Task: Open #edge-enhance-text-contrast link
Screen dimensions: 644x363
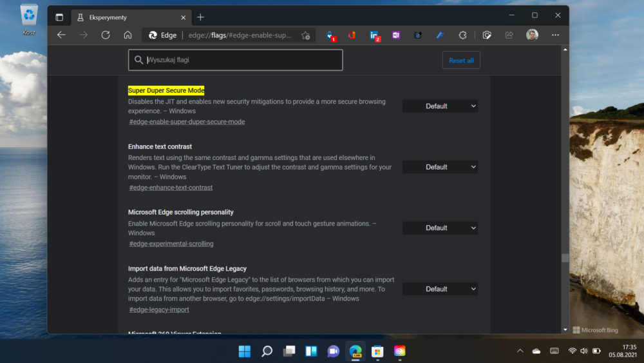Action: 171,188
